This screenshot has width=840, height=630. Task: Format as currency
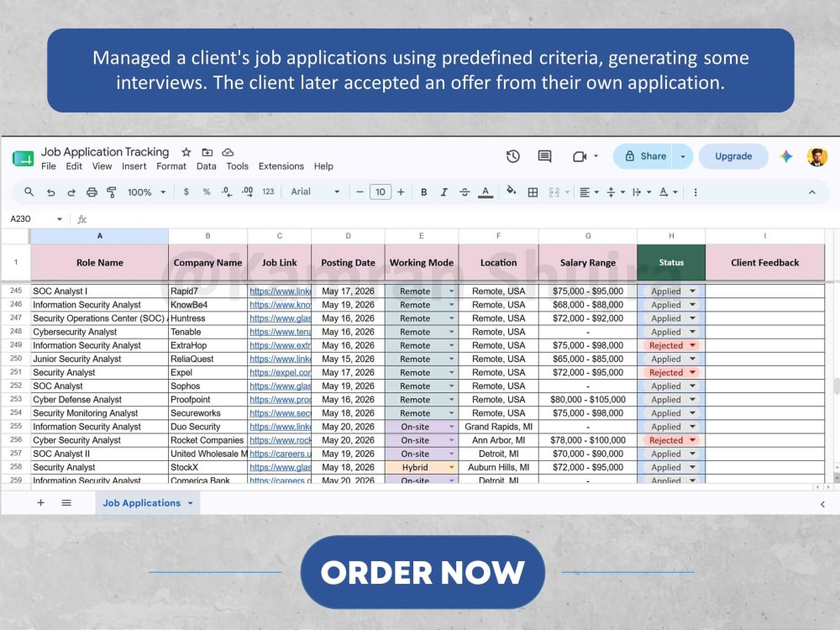[186, 192]
